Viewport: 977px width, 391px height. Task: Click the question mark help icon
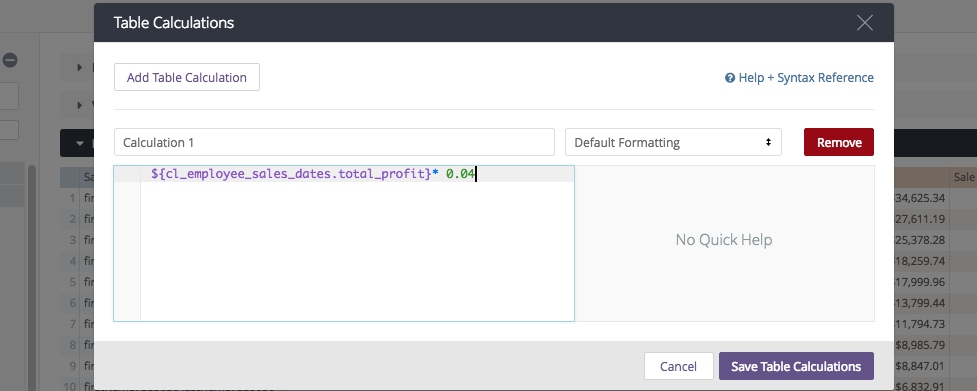pyautogui.click(x=730, y=78)
